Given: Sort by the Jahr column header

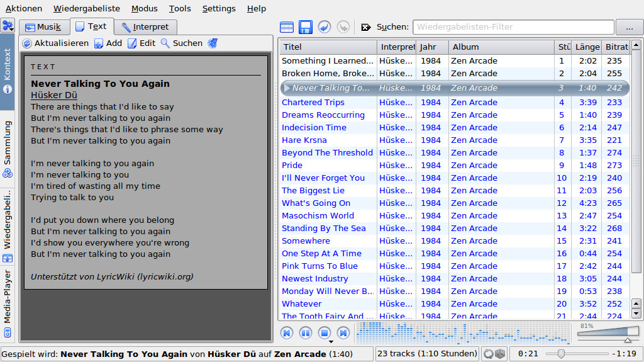Looking at the screenshot, I should pos(432,47).
